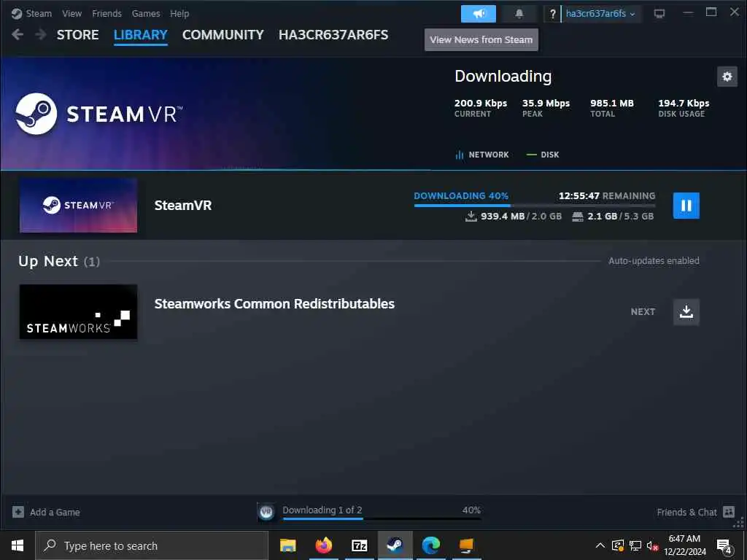Click the SteamVR download progress bar
Image resolution: width=747 pixels, height=560 pixels.
coord(535,205)
